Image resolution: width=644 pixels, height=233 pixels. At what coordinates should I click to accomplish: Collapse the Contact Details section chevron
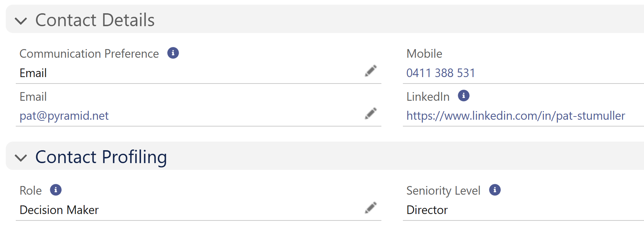point(21,21)
